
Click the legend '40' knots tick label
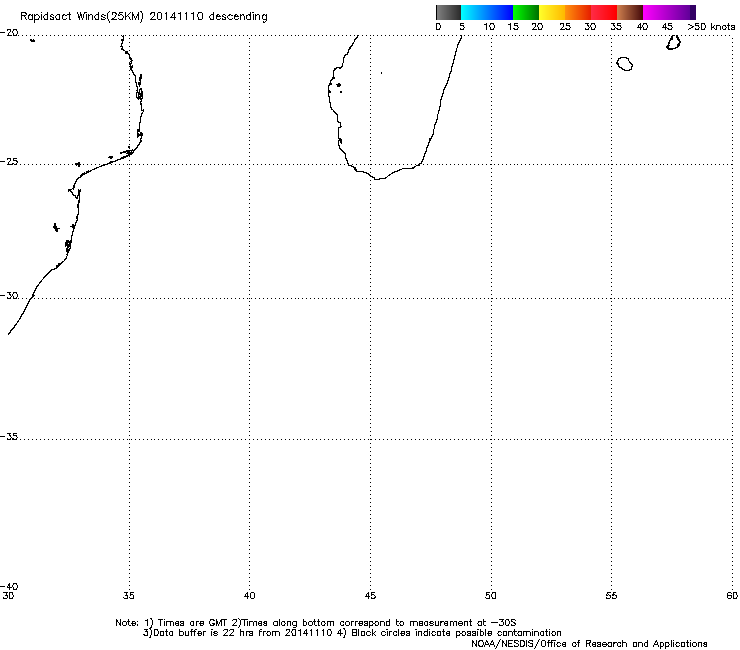[642, 26]
